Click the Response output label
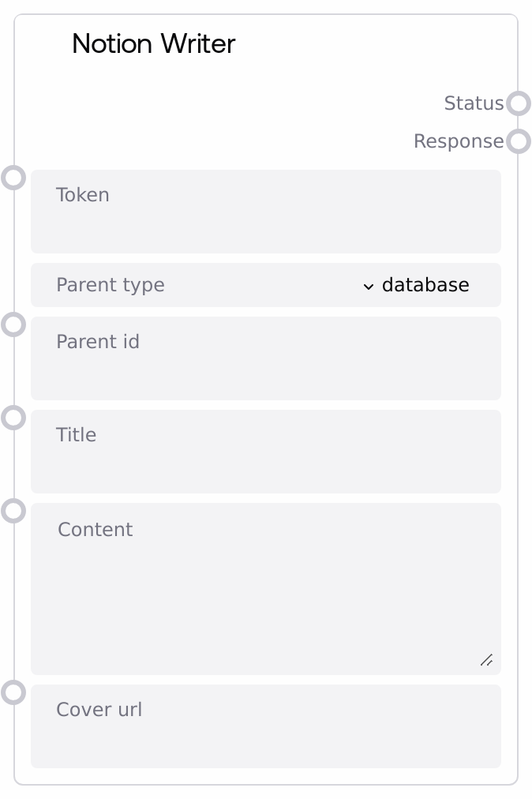Screen dimensions: 532x799 (459, 141)
